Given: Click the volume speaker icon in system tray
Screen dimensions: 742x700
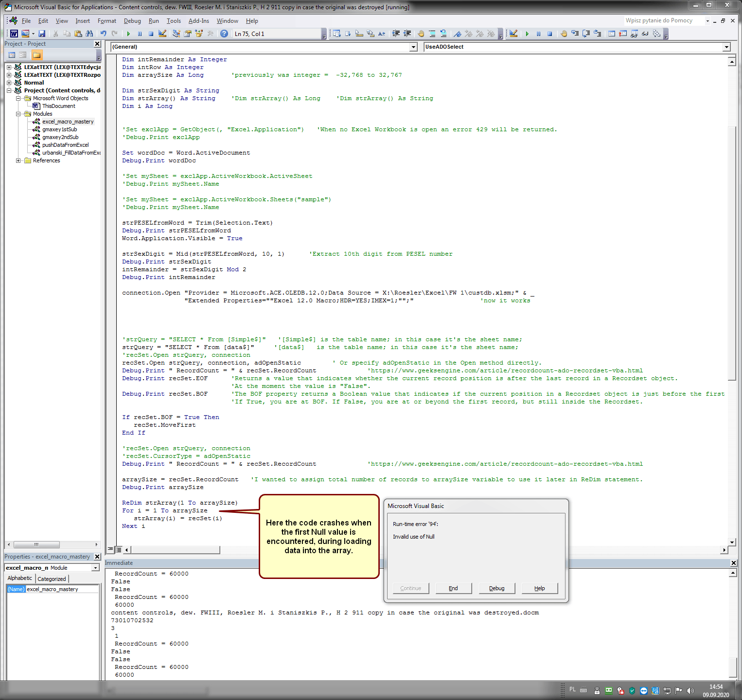Looking at the screenshot, I should pos(690,691).
